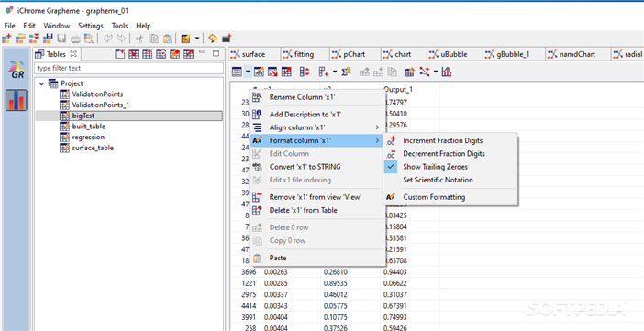Image resolution: width=644 pixels, height=331 pixels.
Task: Choose Add Description to 'x1'
Action: click(x=317, y=115)
